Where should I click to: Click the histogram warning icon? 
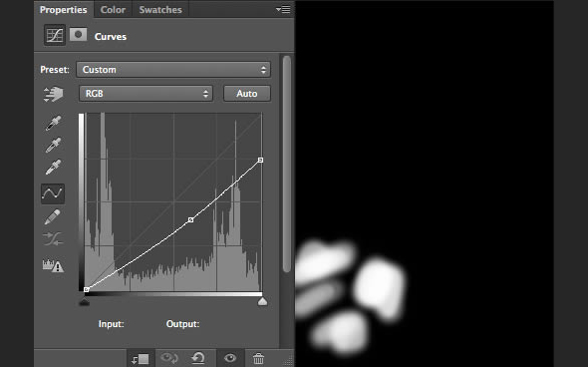click(x=53, y=266)
